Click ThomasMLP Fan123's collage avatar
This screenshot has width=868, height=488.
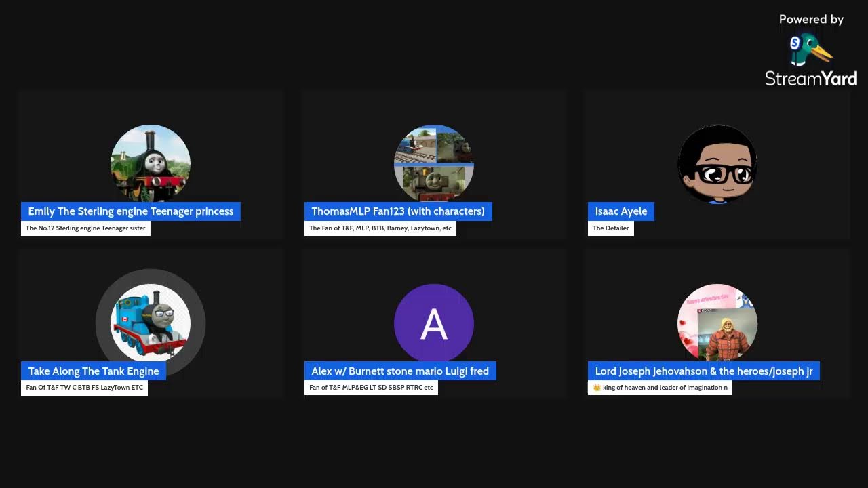coord(434,163)
